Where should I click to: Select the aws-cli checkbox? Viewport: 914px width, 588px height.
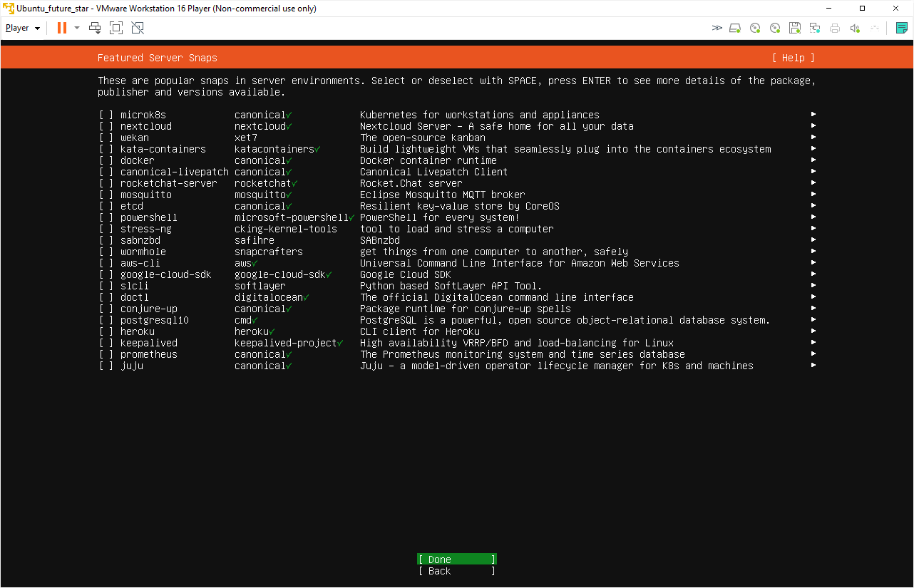point(106,263)
